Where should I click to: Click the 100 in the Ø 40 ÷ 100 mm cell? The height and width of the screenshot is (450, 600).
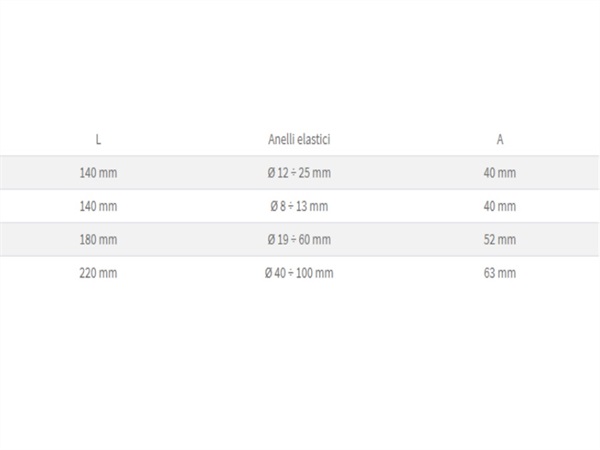[304, 273]
